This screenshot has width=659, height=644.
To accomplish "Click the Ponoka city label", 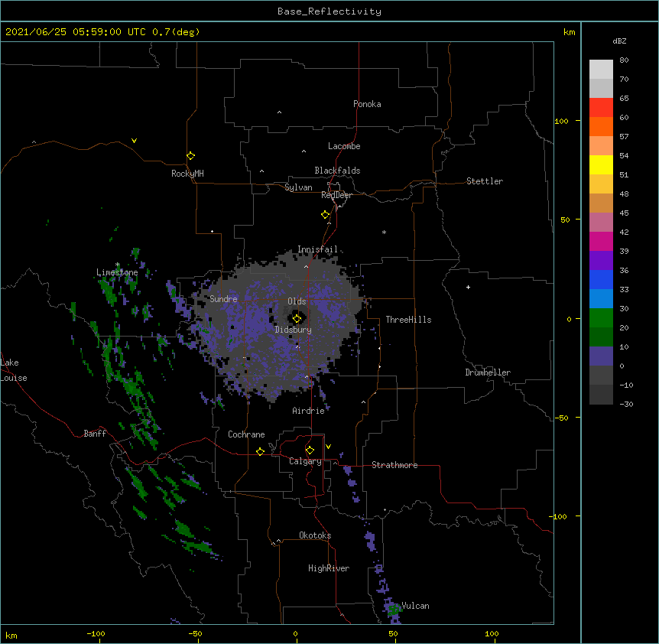I will (367, 104).
